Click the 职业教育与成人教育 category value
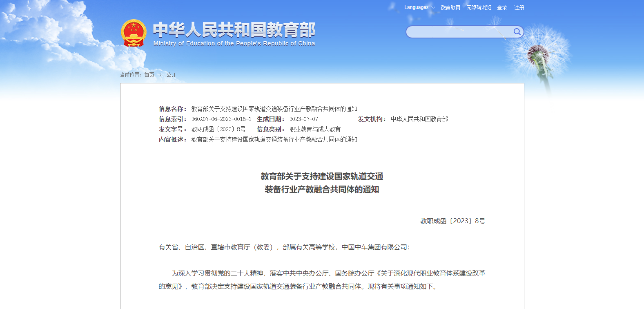This screenshot has width=644, height=309. coord(315,129)
